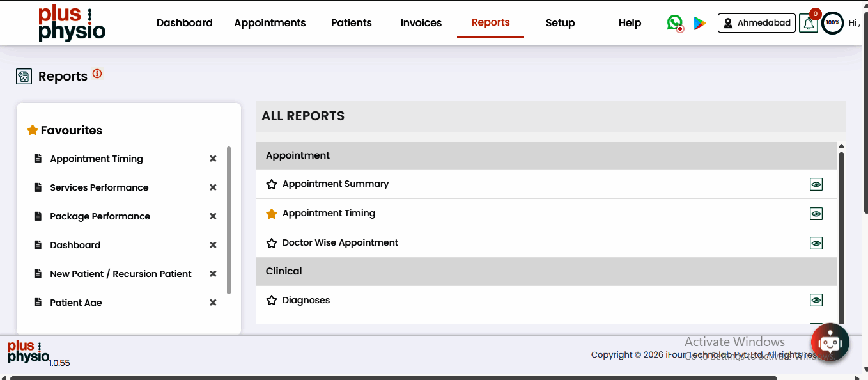
Task: Click the plus physio header logo
Action: click(x=72, y=23)
